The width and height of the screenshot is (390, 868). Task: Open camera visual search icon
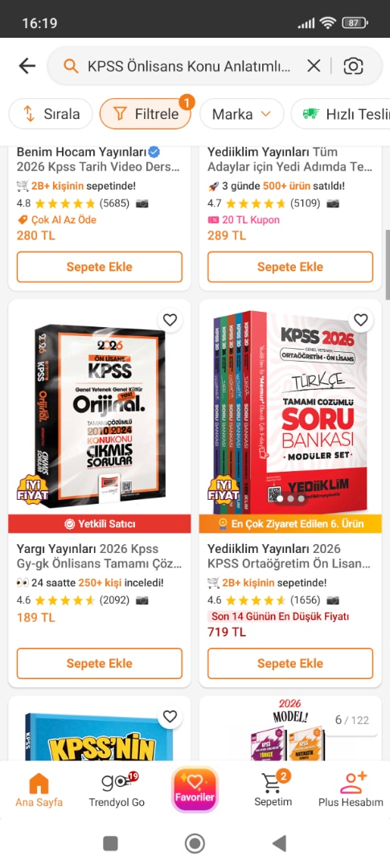[x=353, y=66]
